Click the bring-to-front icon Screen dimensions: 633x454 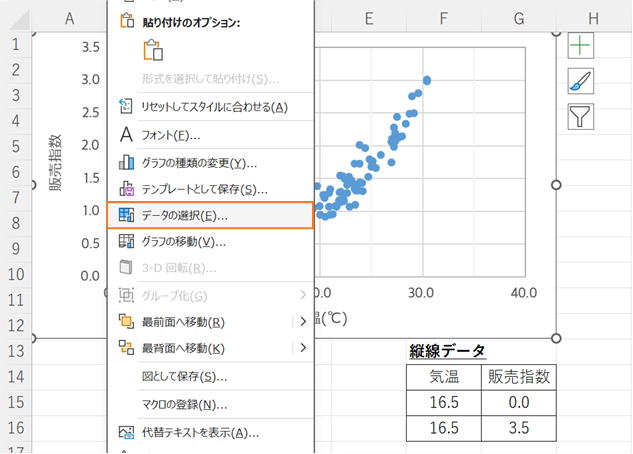(126, 321)
